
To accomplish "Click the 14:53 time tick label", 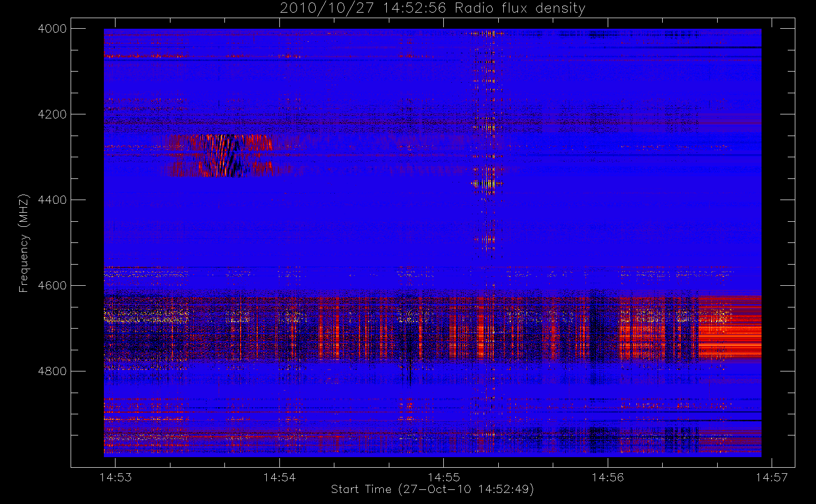I will click(x=115, y=477).
